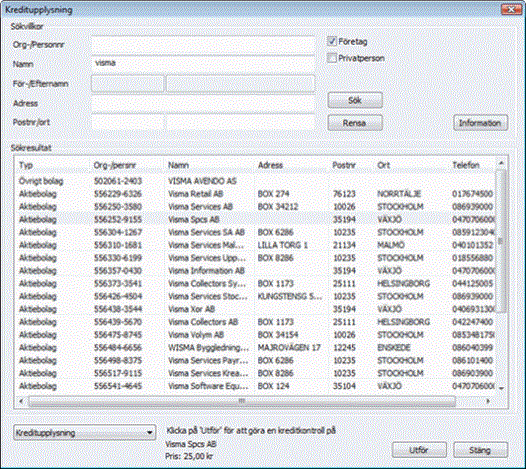
Task: Close the Kreditupplysning window
Action: 511,9
